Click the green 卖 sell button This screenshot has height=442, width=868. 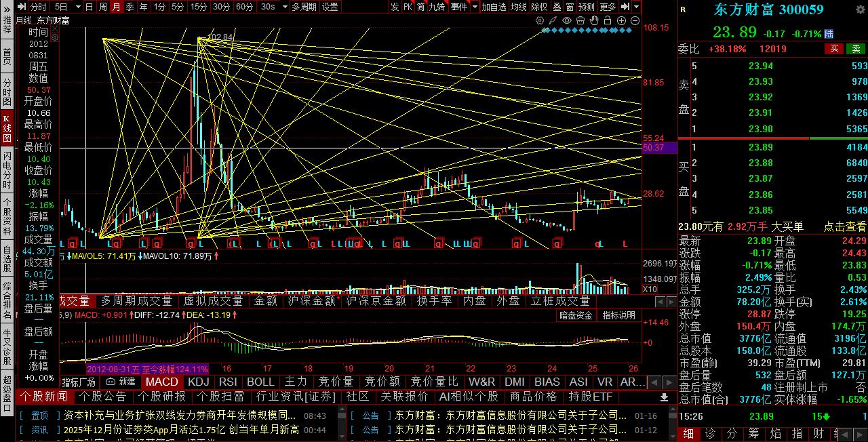(x=856, y=49)
